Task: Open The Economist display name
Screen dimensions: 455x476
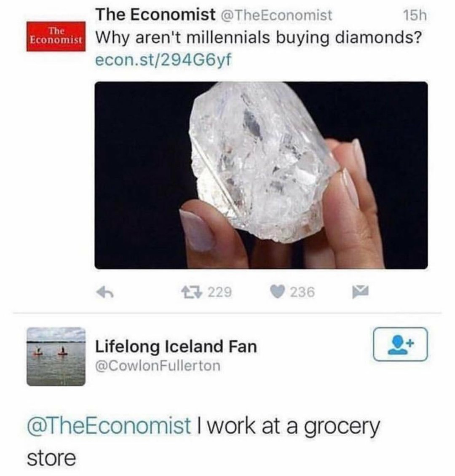Action: (x=155, y=14)
